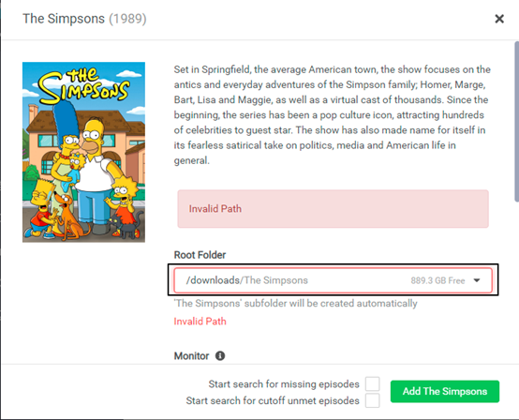Enable Start search for cutoff unmet episodes
The image size is (519, 420).
click(372, 400)
